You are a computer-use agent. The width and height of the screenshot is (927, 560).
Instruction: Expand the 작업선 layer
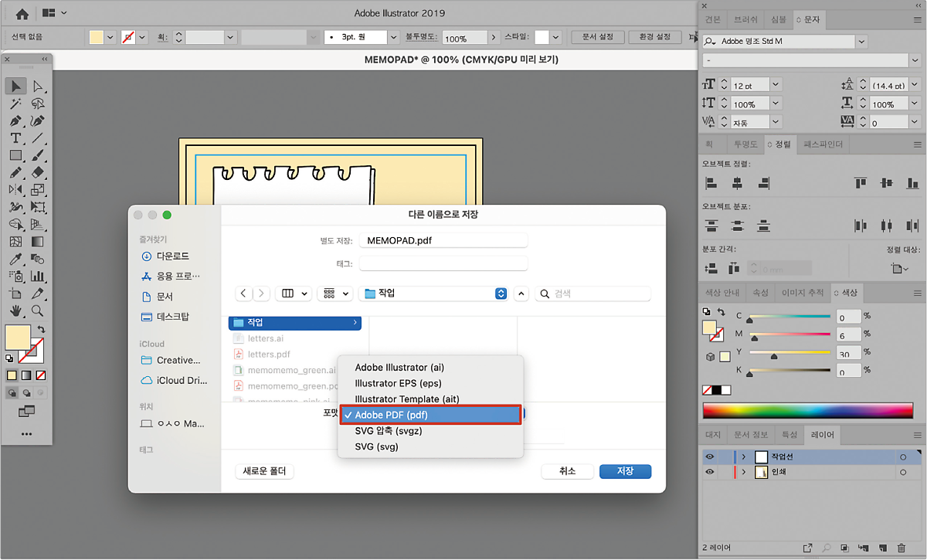[x=743, y=456]
